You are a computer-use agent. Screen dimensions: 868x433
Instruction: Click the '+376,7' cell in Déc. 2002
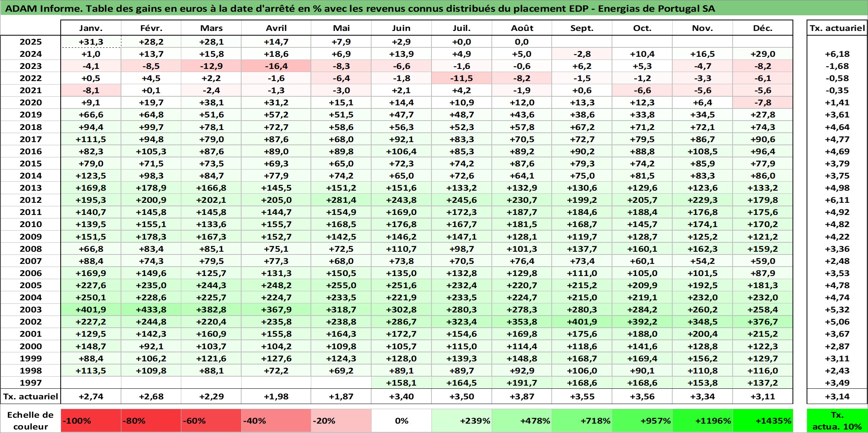(763, 322)
